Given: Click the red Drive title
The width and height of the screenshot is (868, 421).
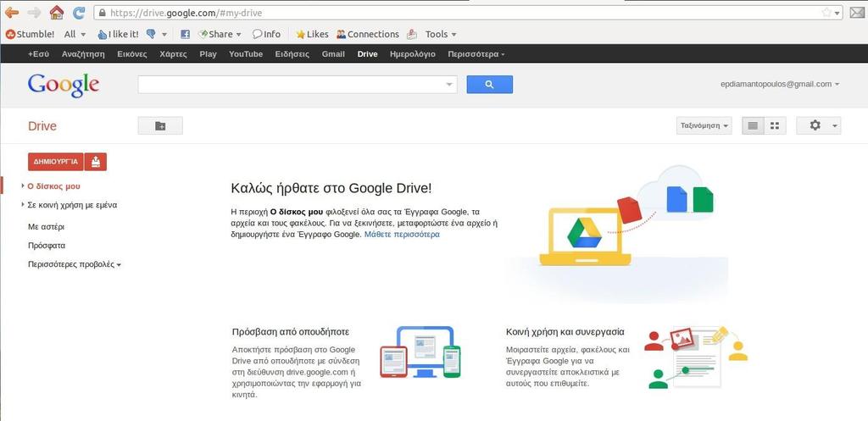Looking at the screenshot, I should pyautogui.click(x=42, y=126).
